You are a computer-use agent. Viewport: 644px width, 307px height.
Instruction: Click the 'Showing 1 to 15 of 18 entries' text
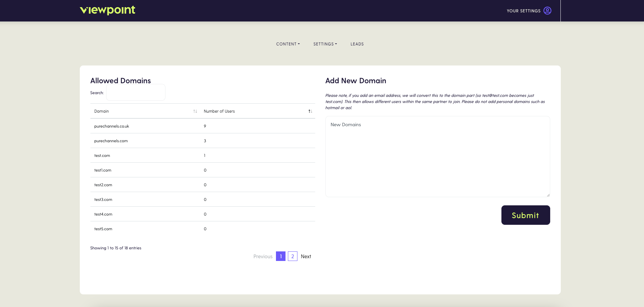116,248
